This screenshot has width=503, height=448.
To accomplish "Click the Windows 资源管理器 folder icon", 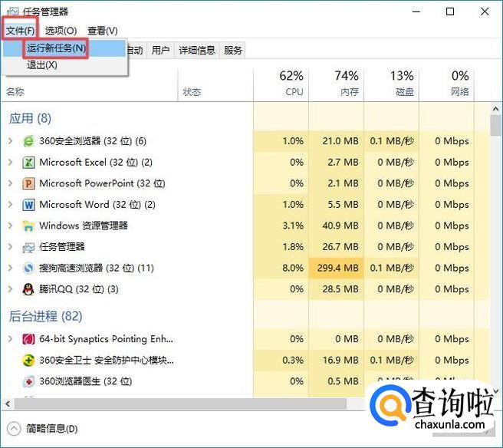I will pyautogui.click(x=28, y=226).
